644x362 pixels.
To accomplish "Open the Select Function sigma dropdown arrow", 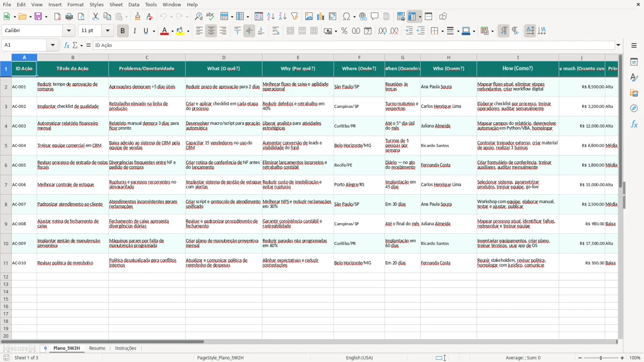I will [x=81, y=45].
